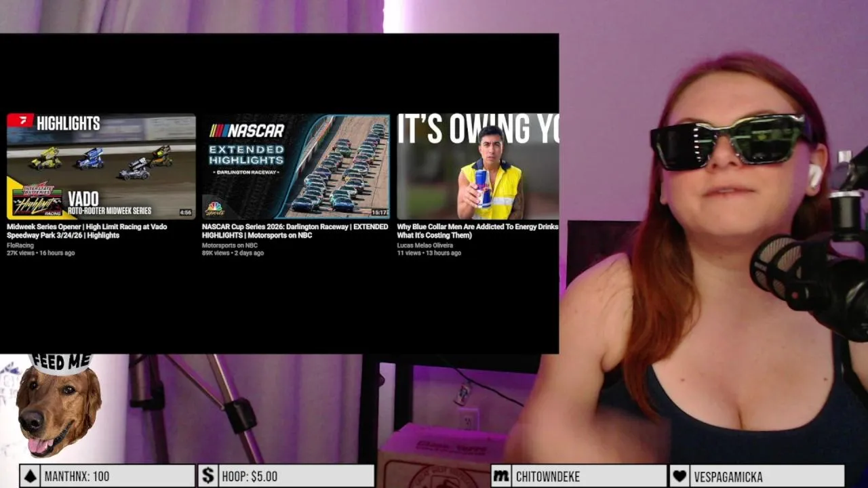Viewport: 868px width, 488px height.
Task: Open the Motorsports on NBC channel name
Action: (230, 245)
